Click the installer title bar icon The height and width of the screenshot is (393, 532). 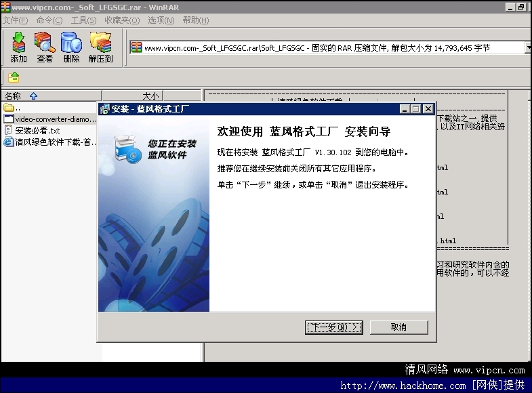[105, 109]
